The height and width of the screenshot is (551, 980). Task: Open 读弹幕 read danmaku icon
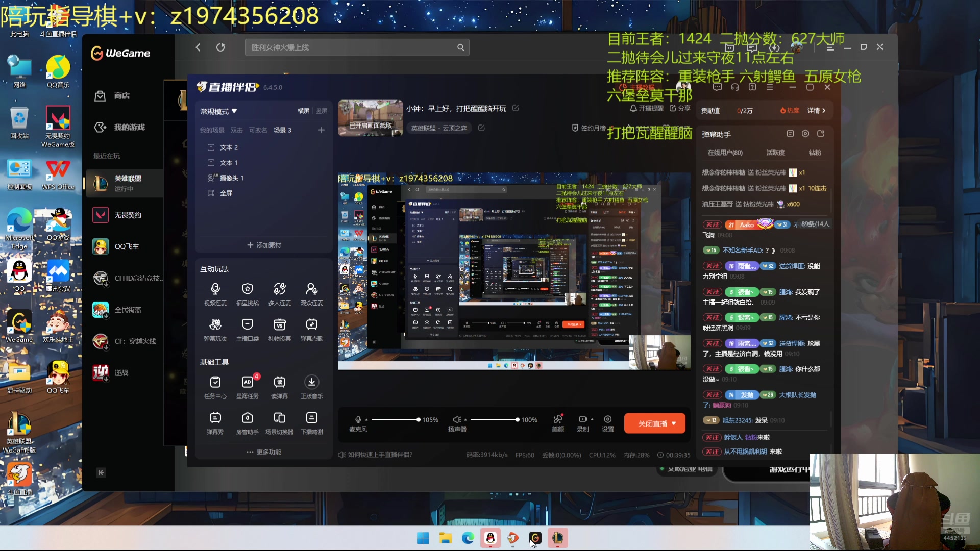[280, 387]
